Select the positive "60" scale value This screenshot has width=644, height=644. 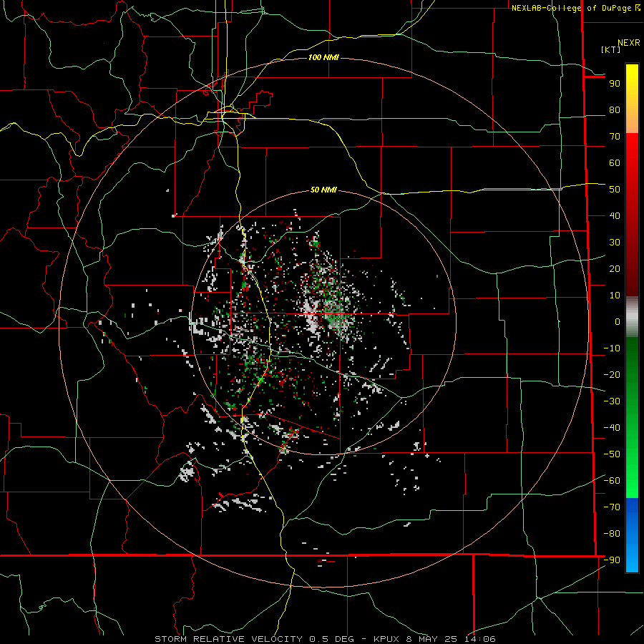pyautogui.click(x=615, y=163)
